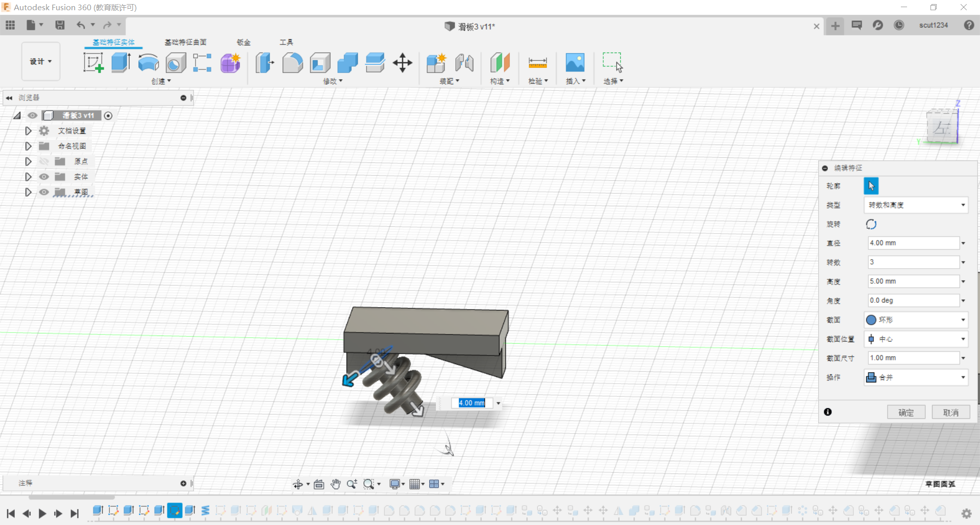Select the purple Create Form icon
This screenshot has width=980, height=525.
coord(230,63)
